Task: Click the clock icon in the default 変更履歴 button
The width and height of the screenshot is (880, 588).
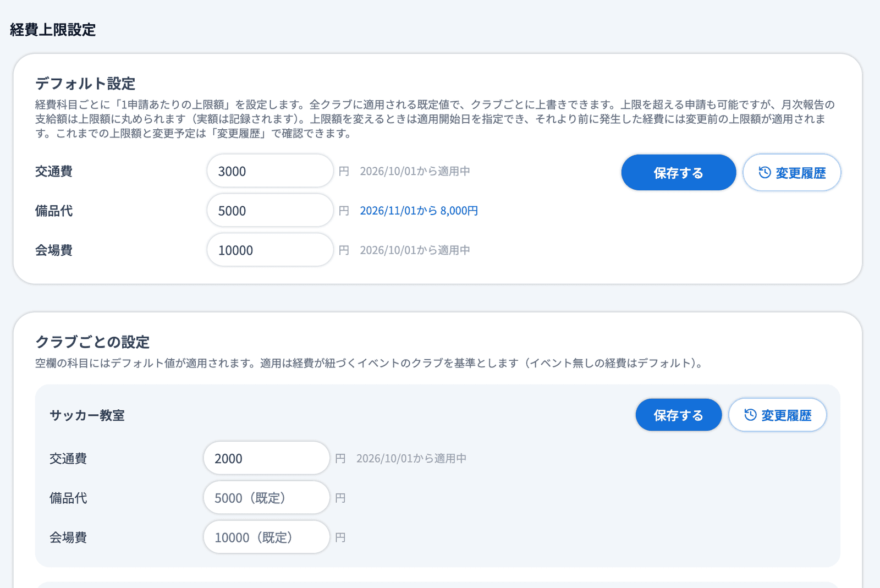Action: tap(765, 173)
